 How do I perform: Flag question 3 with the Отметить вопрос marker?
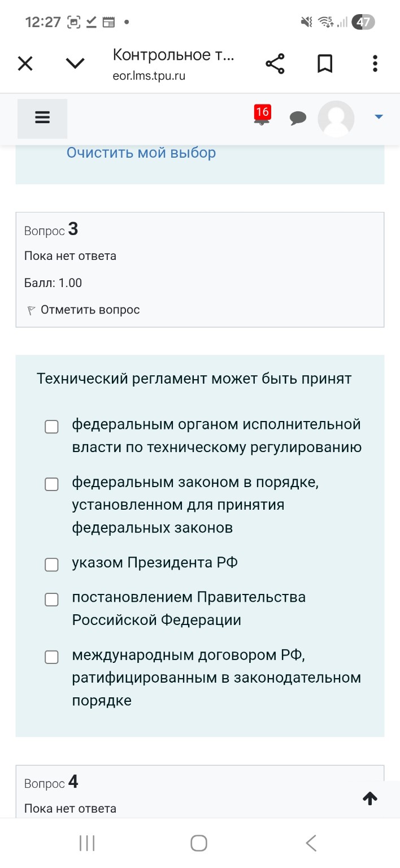[x=83, y=310]
